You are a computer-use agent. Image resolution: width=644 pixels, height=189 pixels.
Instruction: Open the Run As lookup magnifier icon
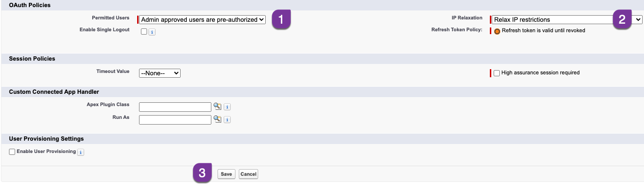[218, 119]
